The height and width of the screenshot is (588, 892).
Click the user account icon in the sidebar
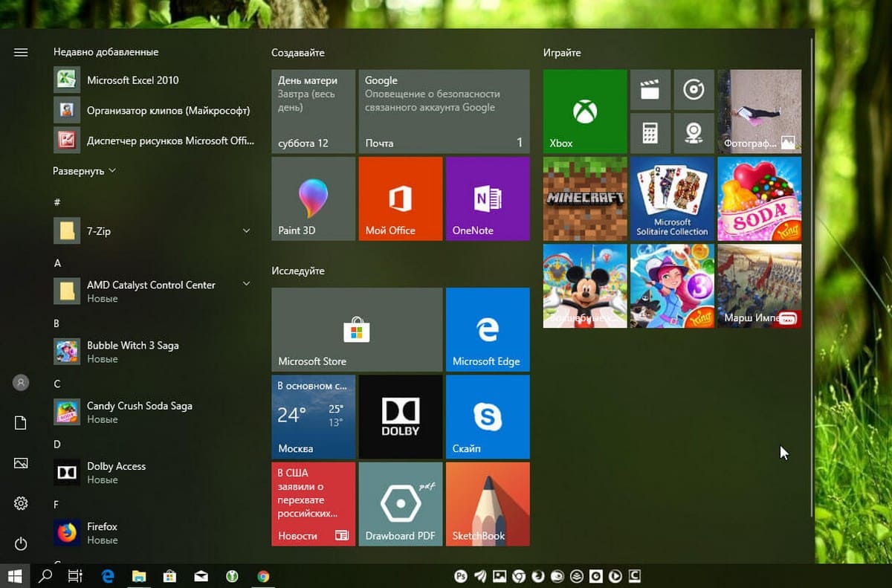coord(21,383)
